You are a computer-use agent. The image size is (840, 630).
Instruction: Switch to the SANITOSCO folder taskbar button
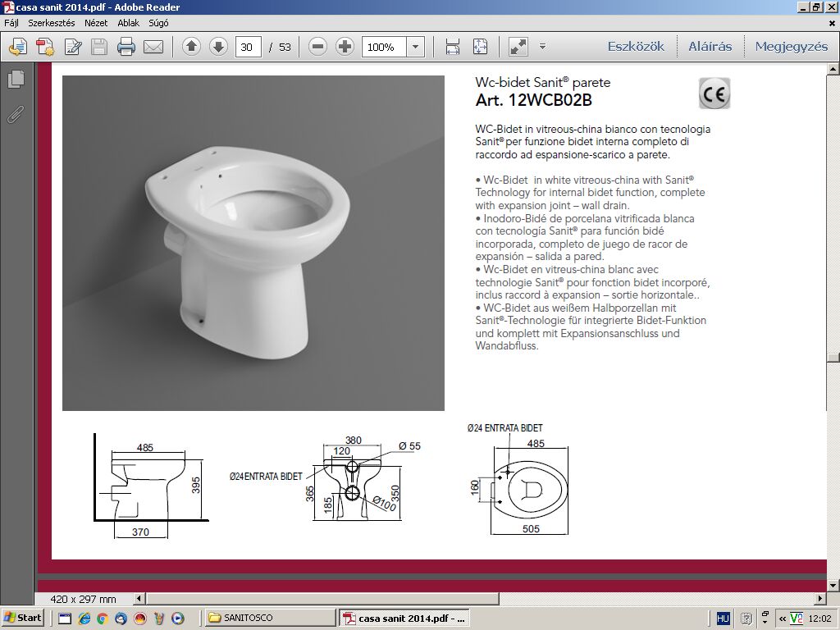270,618
